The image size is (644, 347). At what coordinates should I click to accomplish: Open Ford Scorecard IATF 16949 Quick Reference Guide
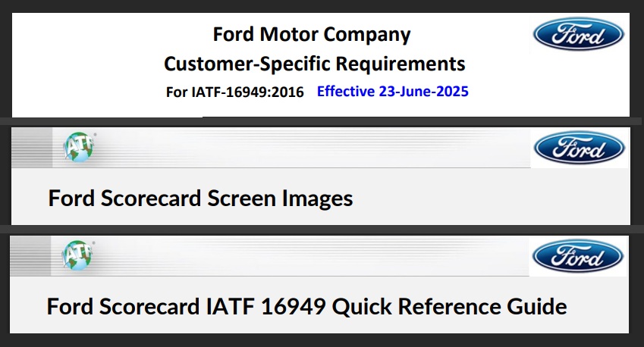[306, 306]
